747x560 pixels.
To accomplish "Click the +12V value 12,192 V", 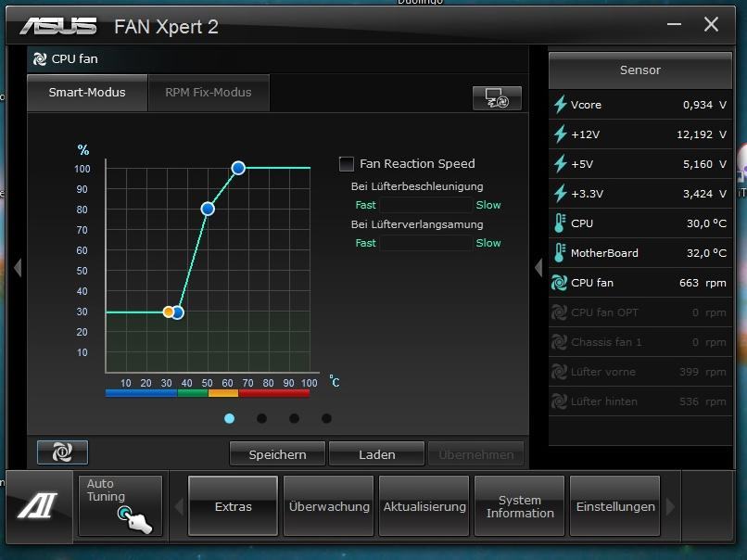I will pos(702,134).
